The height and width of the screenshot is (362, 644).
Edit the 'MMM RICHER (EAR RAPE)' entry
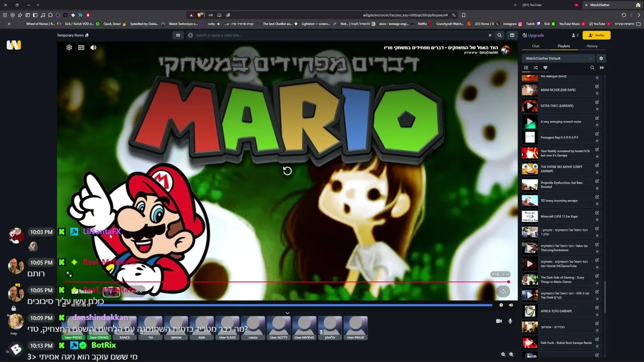coord(597,86)
